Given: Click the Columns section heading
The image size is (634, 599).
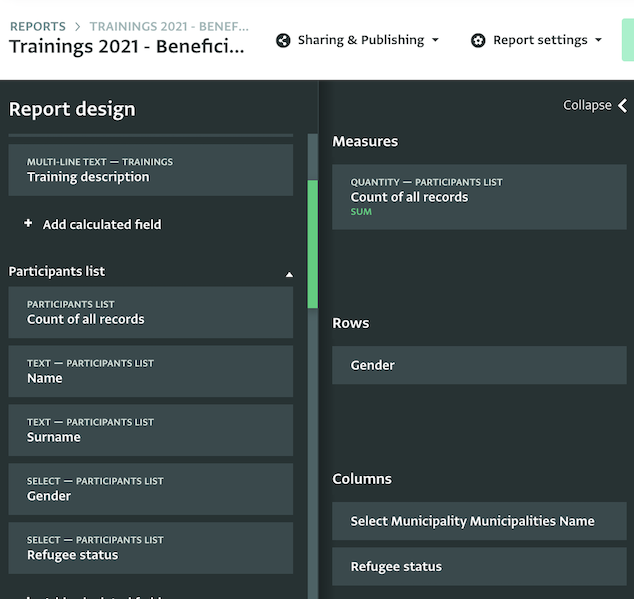Looking at the screenshot, I should 362,479.
